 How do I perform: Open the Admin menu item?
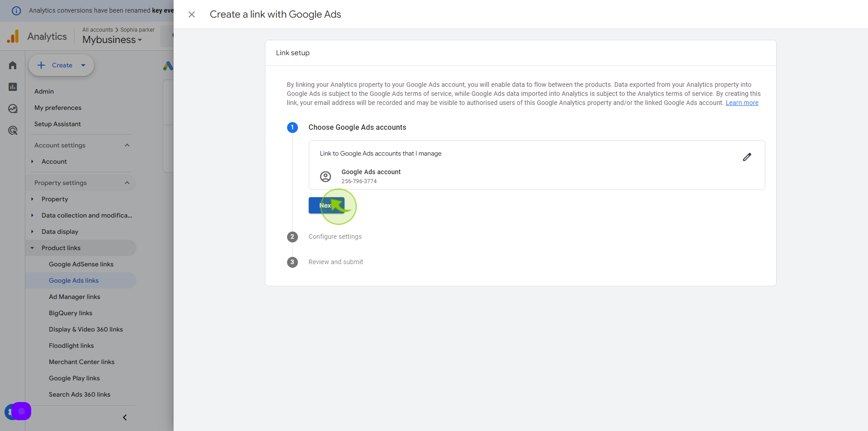tap(44, 91)
